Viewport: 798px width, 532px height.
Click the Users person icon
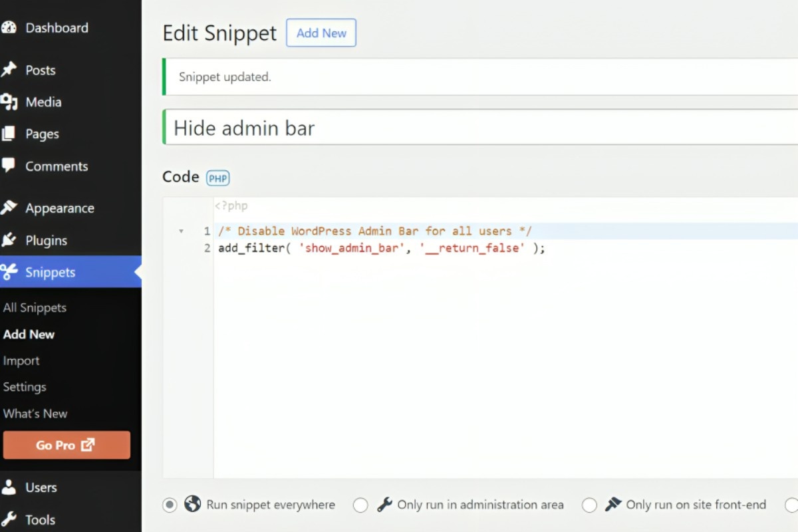pos(9,487)
